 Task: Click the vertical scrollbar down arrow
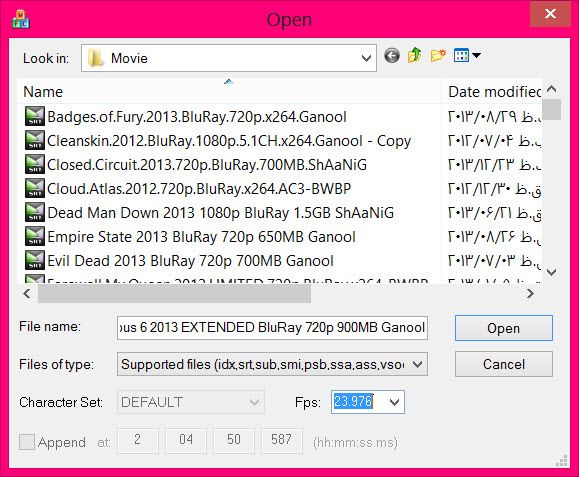(551, 272)
